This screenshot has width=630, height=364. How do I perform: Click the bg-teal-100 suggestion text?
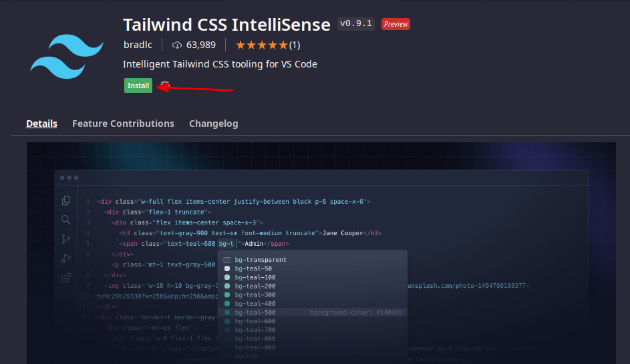click(255, 277)
